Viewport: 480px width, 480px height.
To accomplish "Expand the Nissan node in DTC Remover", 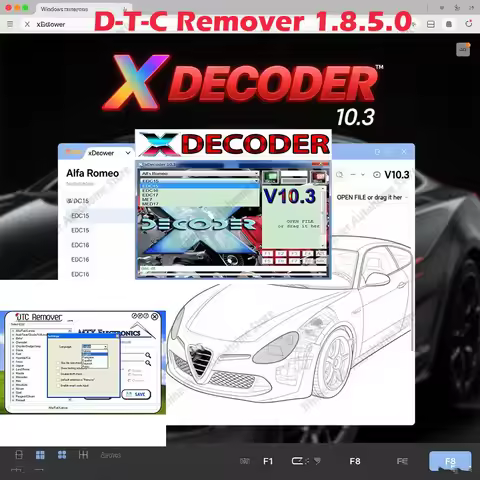I will [x=13, y=389].
